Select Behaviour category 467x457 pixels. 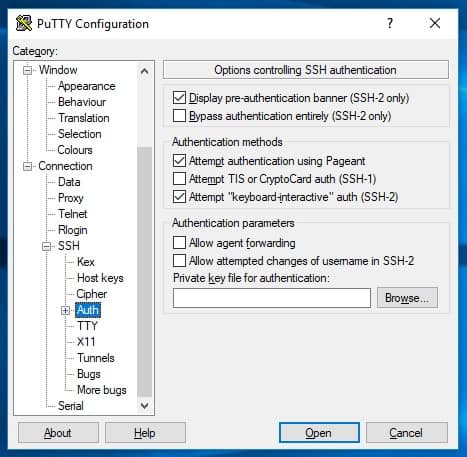pos(82,102)
